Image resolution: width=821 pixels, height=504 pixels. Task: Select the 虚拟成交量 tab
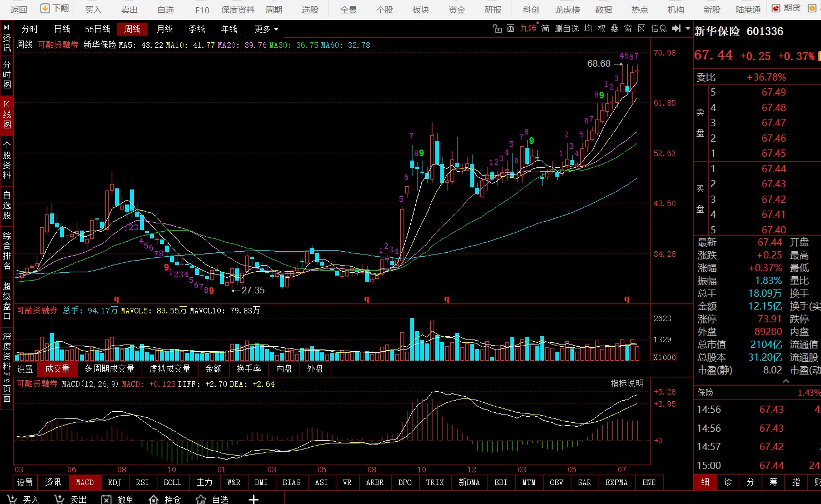(170, 369)
